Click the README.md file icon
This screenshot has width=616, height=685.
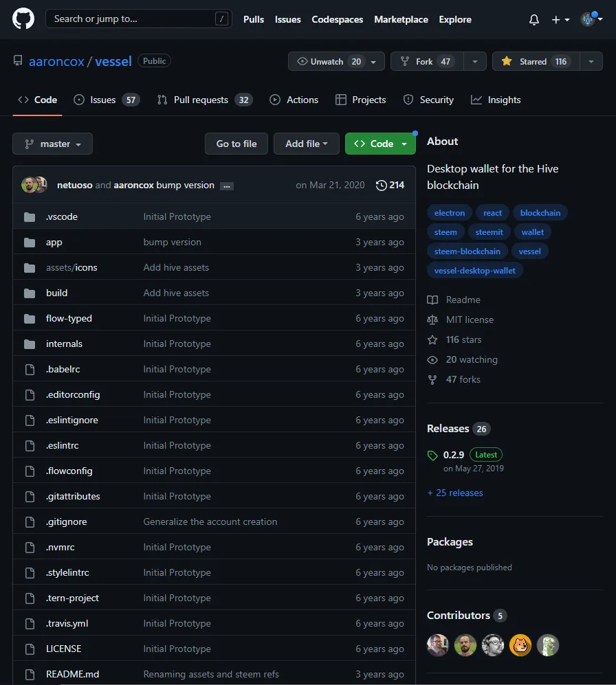30,675
